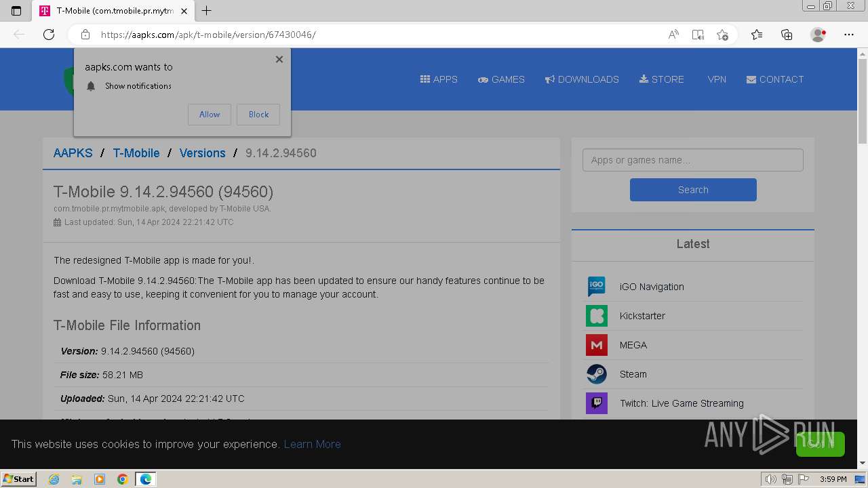Open iGO Navigation link

(x=652, y=287)
